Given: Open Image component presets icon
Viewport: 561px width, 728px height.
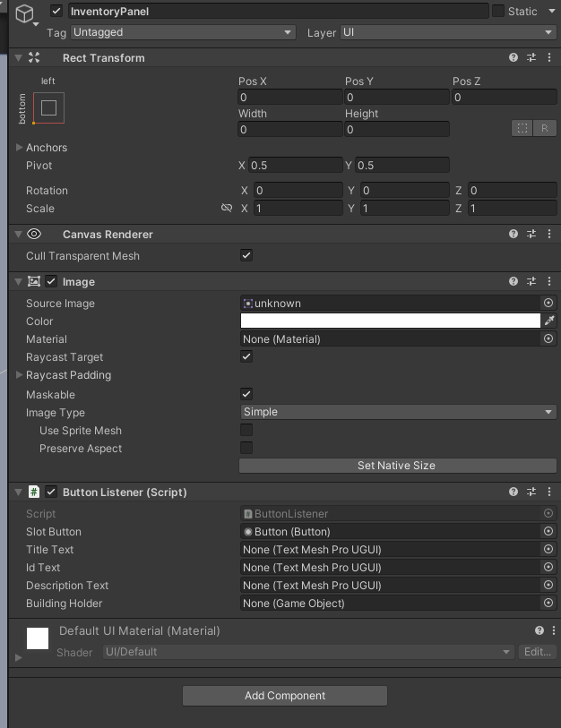Looking at the screenshot, I should pyautogui.click(x=531, y=281).
